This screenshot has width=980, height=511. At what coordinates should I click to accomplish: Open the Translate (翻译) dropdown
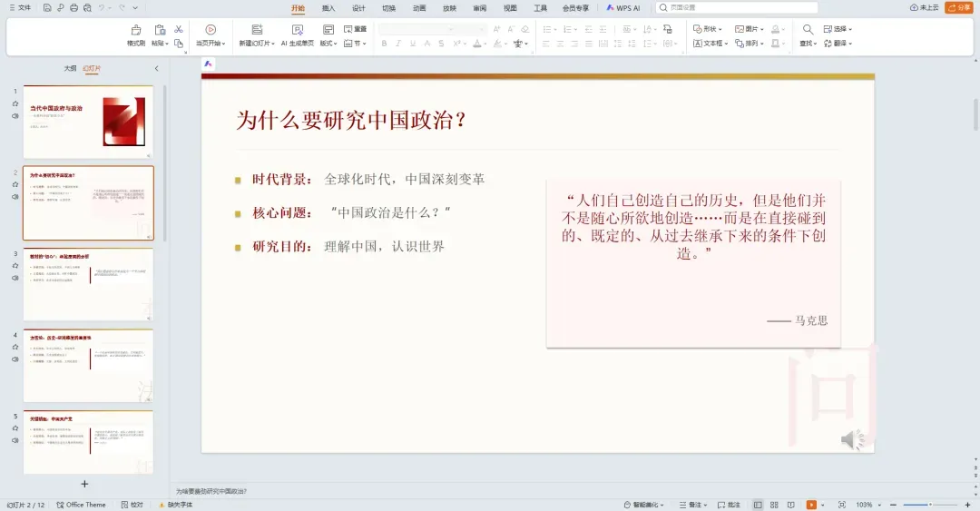click(838, 44)
